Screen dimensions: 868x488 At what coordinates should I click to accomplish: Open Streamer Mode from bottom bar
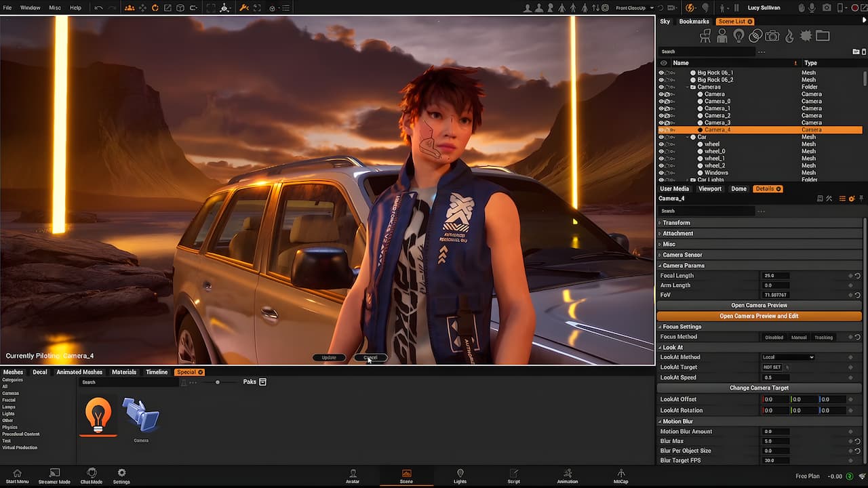pyautogui.click(x=54, y=476)
